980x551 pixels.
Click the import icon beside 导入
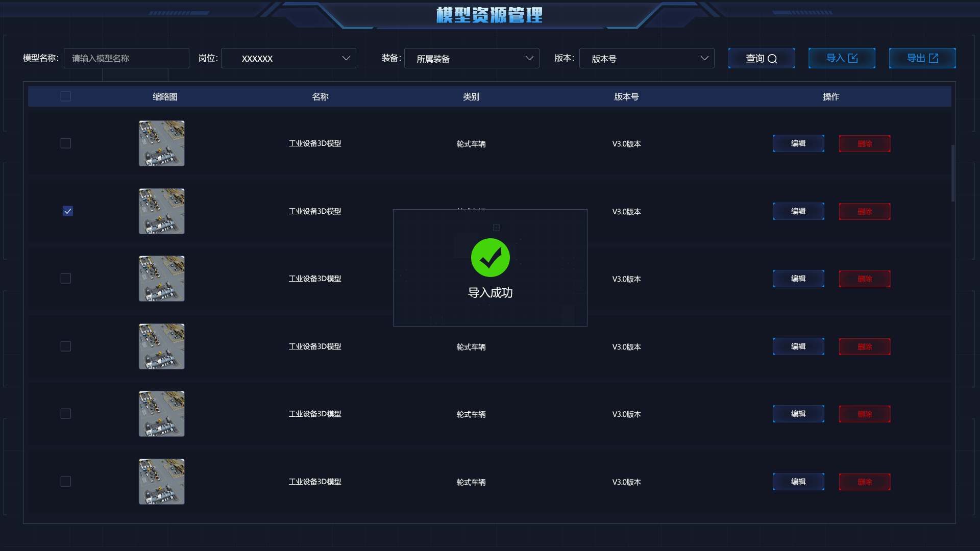click(x=853, y=58)
